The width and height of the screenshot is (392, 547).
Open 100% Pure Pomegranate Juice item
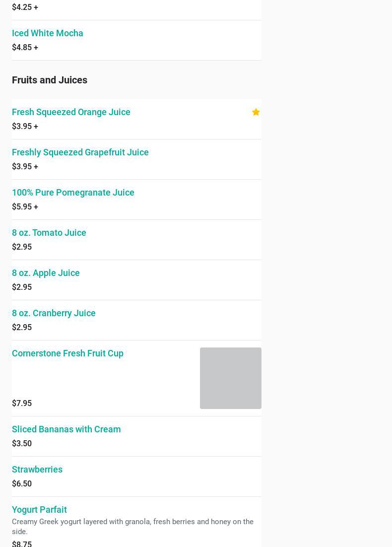[73, 193]
